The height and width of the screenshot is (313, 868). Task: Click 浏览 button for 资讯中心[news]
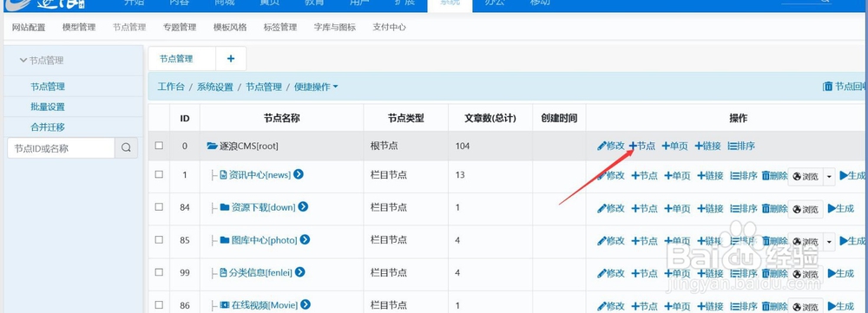[x=806, y=176]
